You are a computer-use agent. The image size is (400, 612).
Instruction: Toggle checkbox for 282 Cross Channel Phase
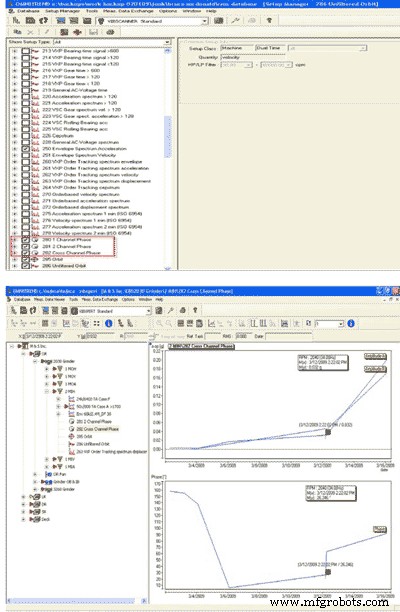pyautogui.click(x=25, y=253)
